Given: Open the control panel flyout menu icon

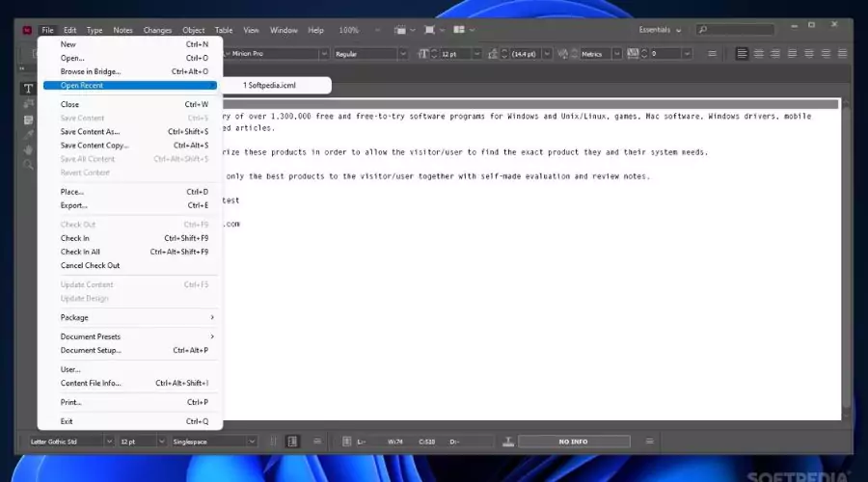Looking at the screenshot, I should click(x=712, y=54).
